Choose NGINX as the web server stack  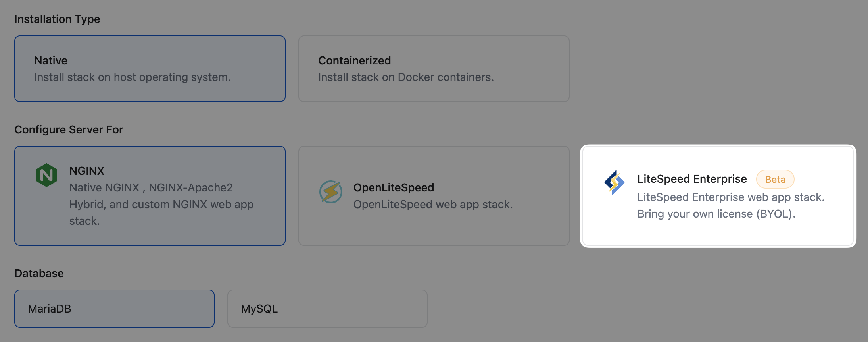(150, 196)
